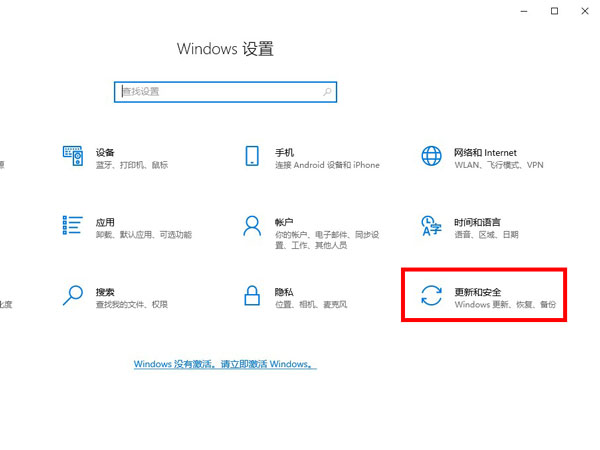Open the Devices settings icon
The height and width of the screenshot is (450, 600).
click(x=73, y=156)
